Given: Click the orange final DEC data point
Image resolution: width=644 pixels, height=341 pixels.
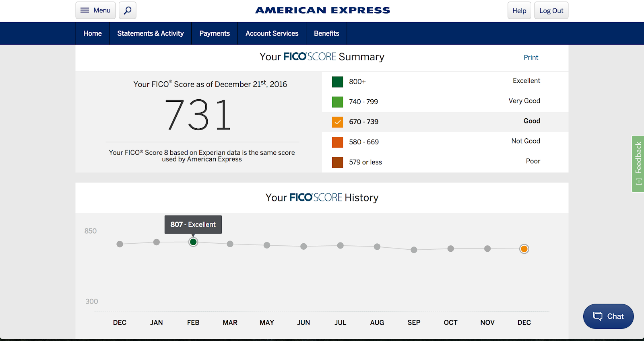Looking at the screenshot, I should tap(524, 249).
